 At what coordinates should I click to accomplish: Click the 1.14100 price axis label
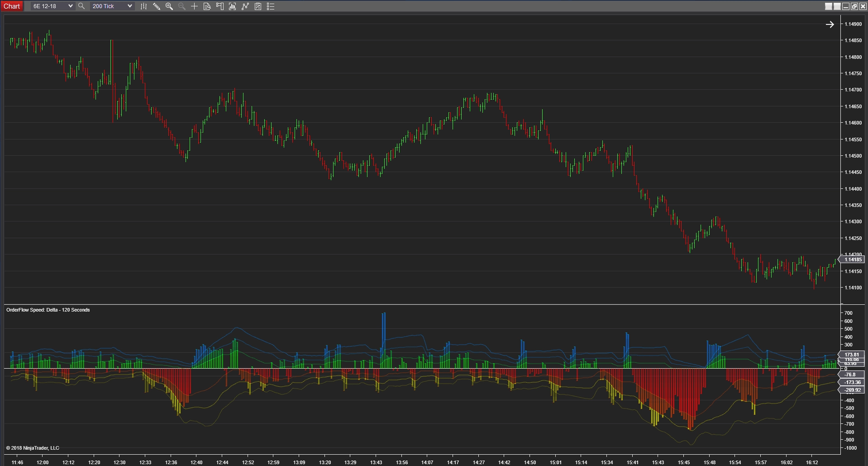click(x=853, y=288)
